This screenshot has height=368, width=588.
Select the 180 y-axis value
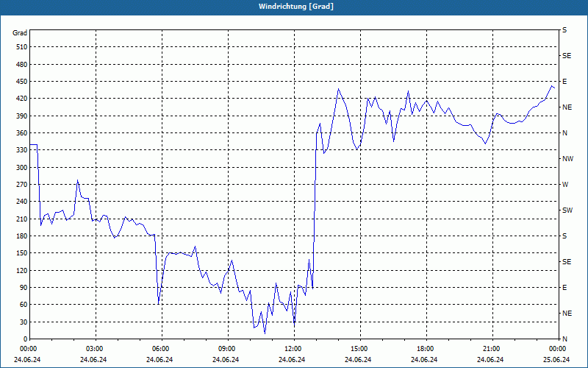[22, 236]
